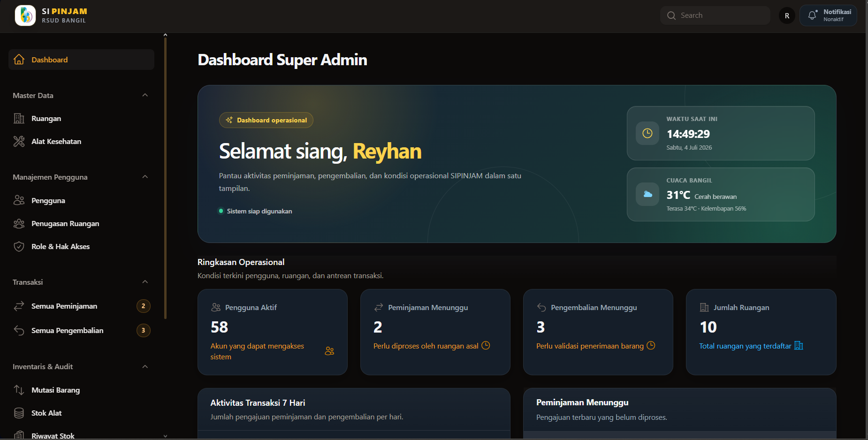Open the Pengguna menu entry
The height and width of the screenshot is (440, 868).
tap(81, 200)
